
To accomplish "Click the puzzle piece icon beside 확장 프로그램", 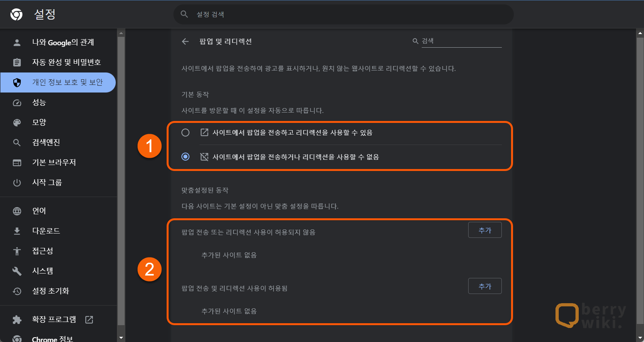I will pyautogui.click(x=17, y=320).
